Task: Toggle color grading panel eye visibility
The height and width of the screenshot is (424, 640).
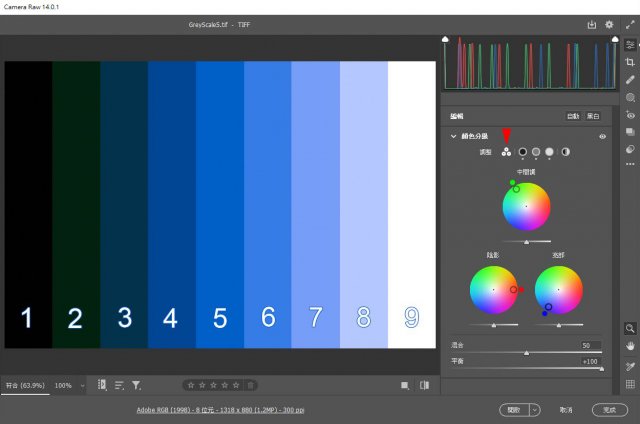Action: pyautogui.click(x=602, y=136)
